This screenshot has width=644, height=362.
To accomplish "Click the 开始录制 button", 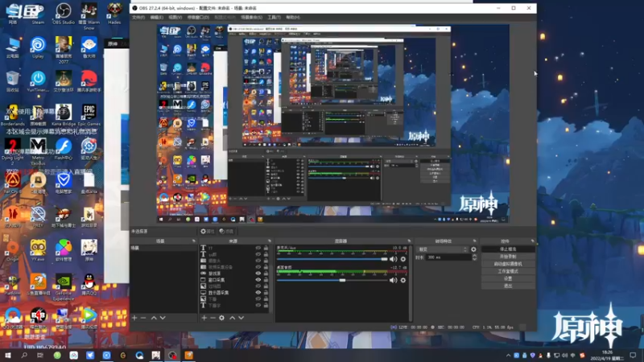I will 508,257.
